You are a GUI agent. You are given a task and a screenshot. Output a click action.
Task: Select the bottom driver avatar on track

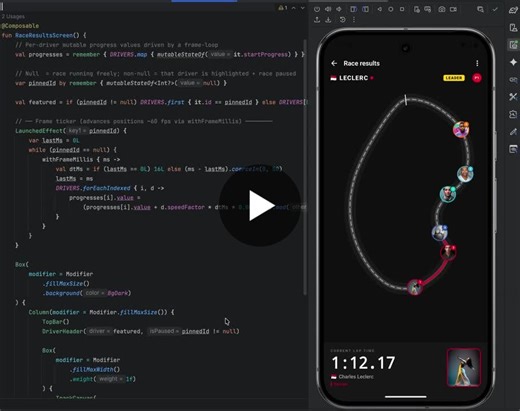tap(415, 287)
